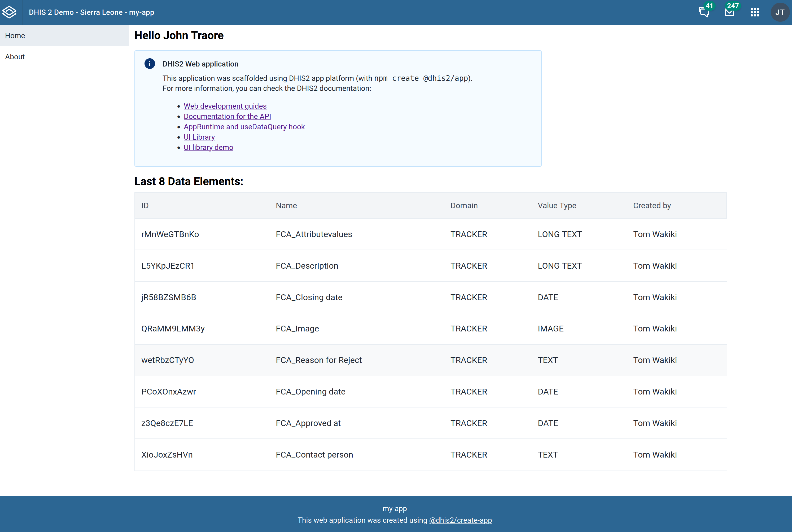792x532 pixels.
Task: Follow the @dhis2/create-app footer link
Action: tap(460, 520)
